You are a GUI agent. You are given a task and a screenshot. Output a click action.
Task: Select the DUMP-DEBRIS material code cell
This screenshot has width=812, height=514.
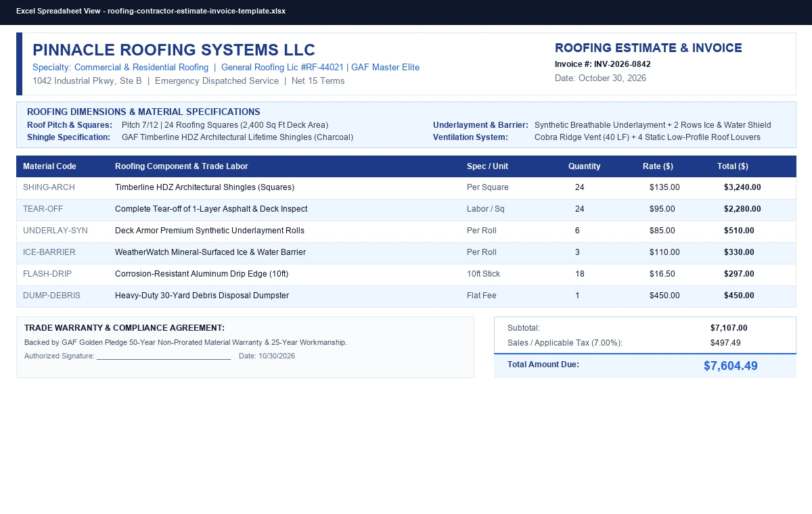pyautogui.click(x=51, y=296)
